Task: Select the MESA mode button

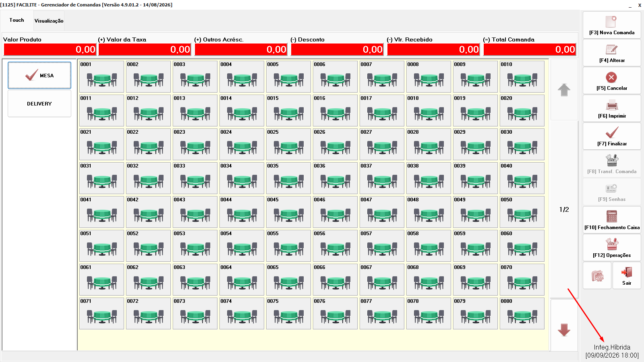Action: click(39, 75)
